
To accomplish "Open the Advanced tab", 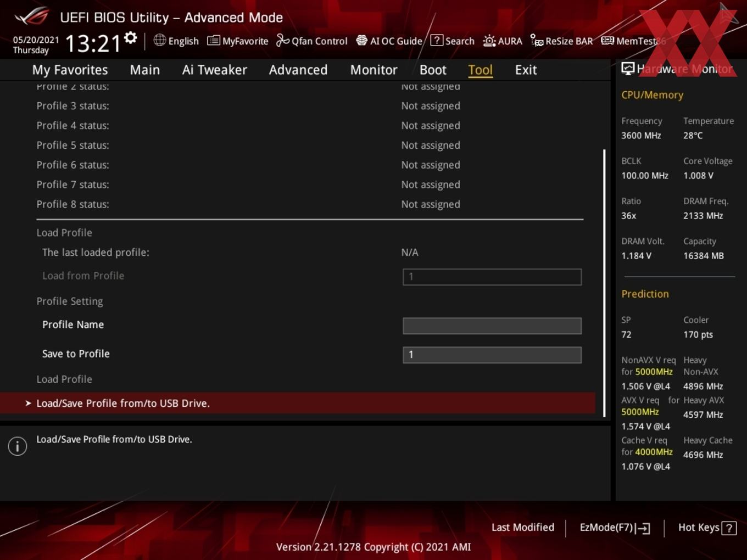I will [298, 70].
